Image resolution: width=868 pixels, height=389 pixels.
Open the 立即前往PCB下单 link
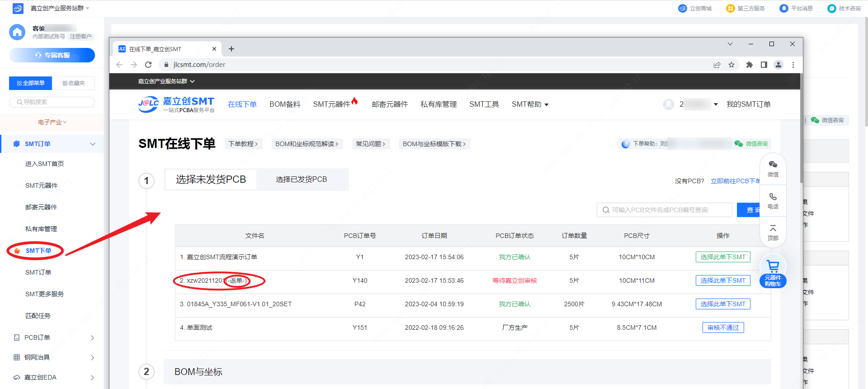(x=735, y=181)
